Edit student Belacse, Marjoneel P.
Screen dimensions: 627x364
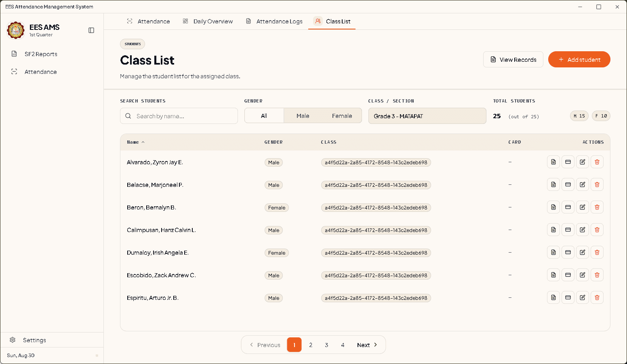(583, 184)
